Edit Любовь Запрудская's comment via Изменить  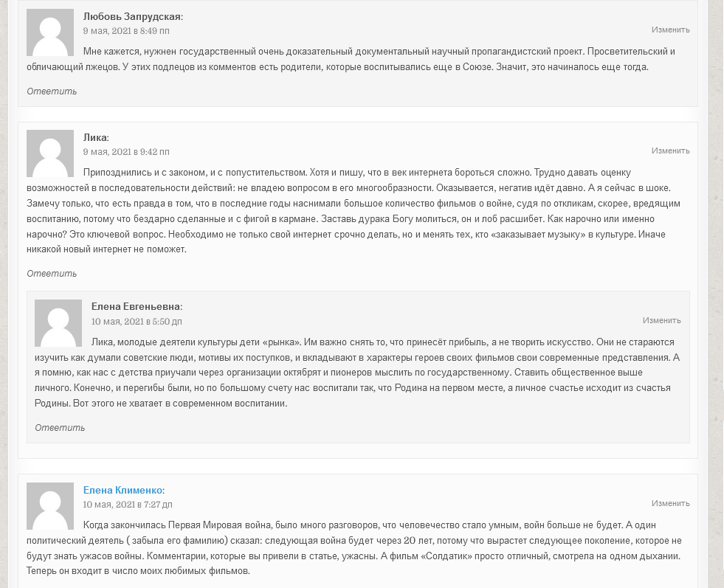tap(670, 30)
